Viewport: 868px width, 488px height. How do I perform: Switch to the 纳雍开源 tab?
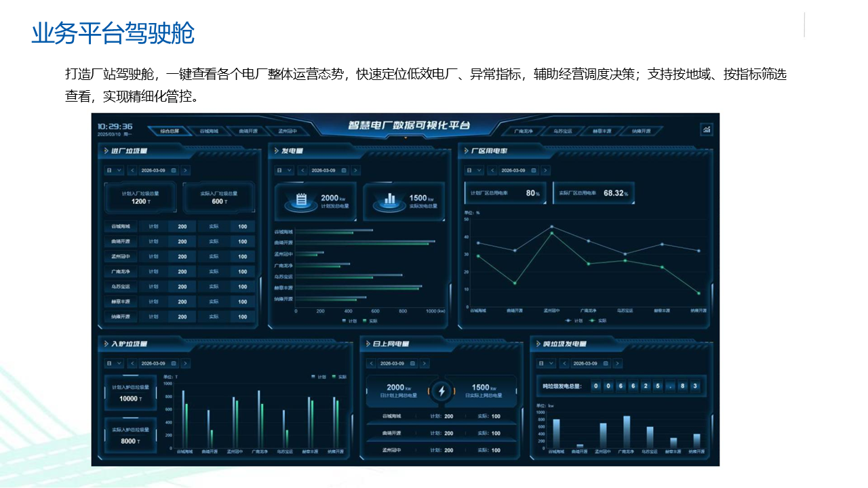point(640,131)
